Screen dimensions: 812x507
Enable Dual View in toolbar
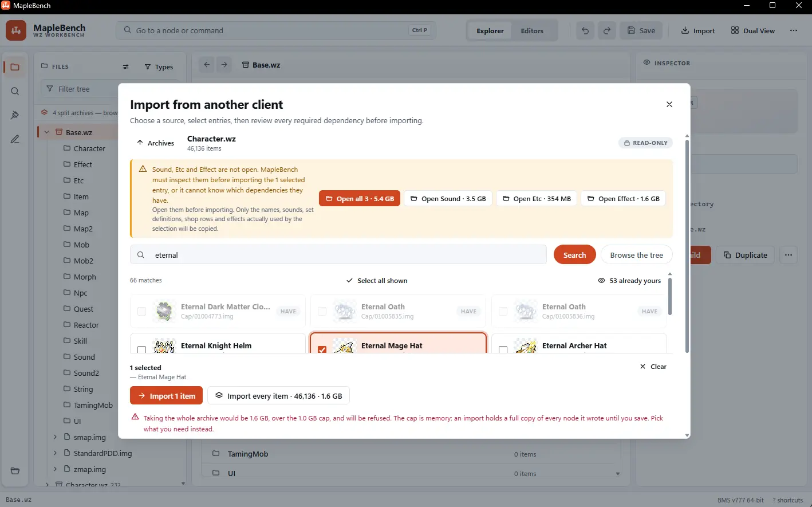point(753,31)
